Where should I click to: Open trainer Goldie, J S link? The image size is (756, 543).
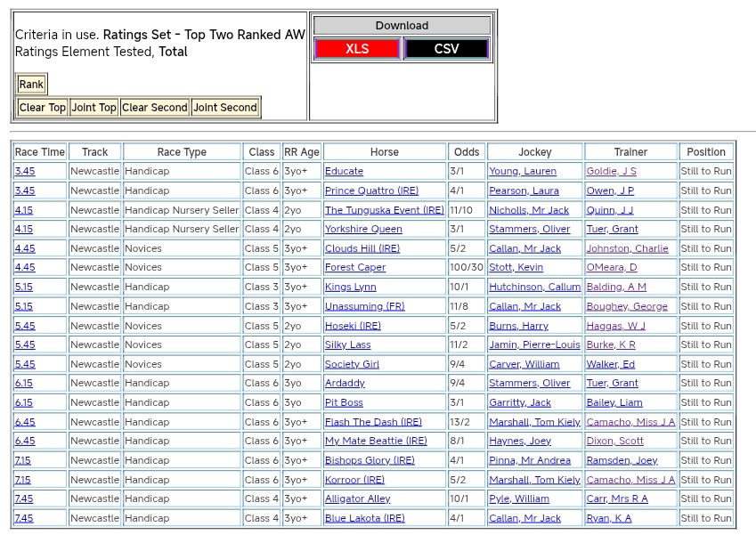(x=611, y=171)
